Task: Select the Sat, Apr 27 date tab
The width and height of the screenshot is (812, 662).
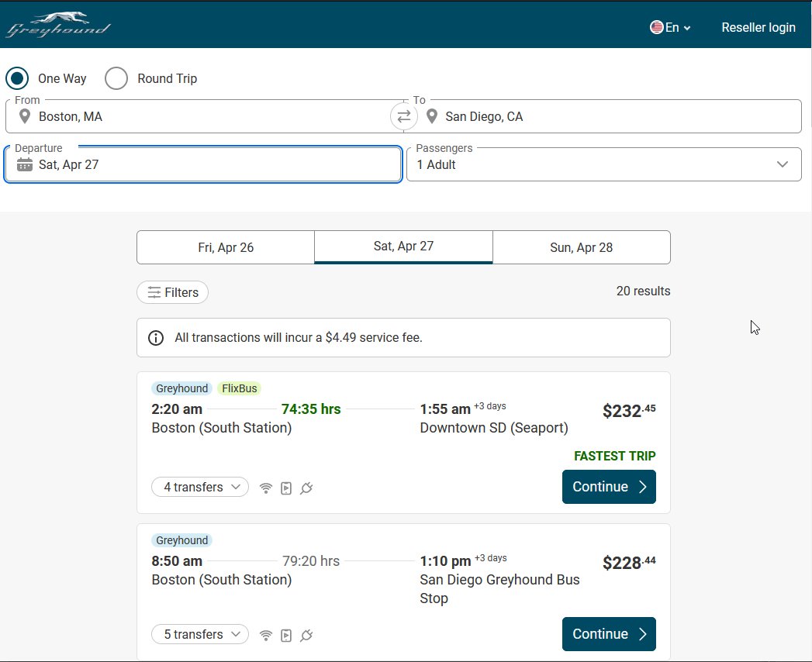Action: click(x=403, y=247)
